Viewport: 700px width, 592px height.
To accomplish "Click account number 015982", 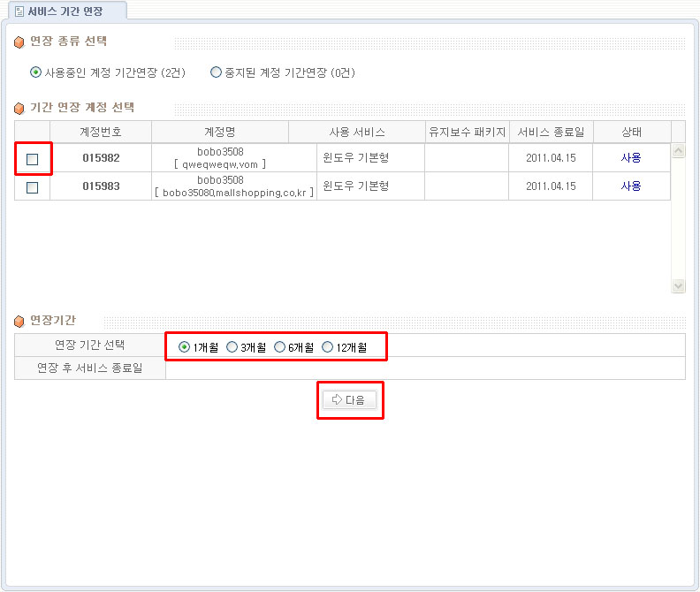I will 101,157.
